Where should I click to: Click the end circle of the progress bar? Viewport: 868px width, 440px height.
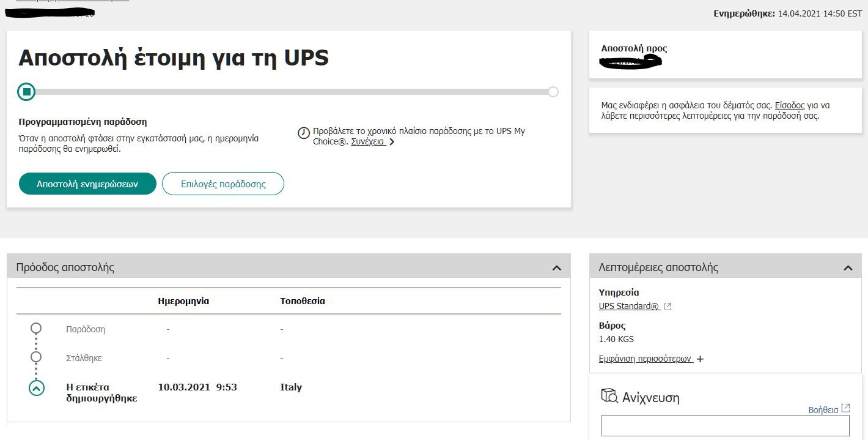[553, 92]
